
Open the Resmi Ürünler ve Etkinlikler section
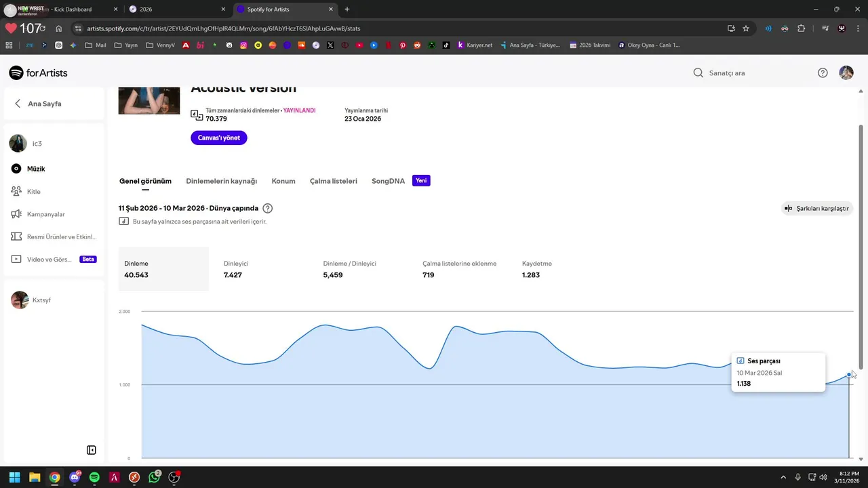(x=61, y=237)
